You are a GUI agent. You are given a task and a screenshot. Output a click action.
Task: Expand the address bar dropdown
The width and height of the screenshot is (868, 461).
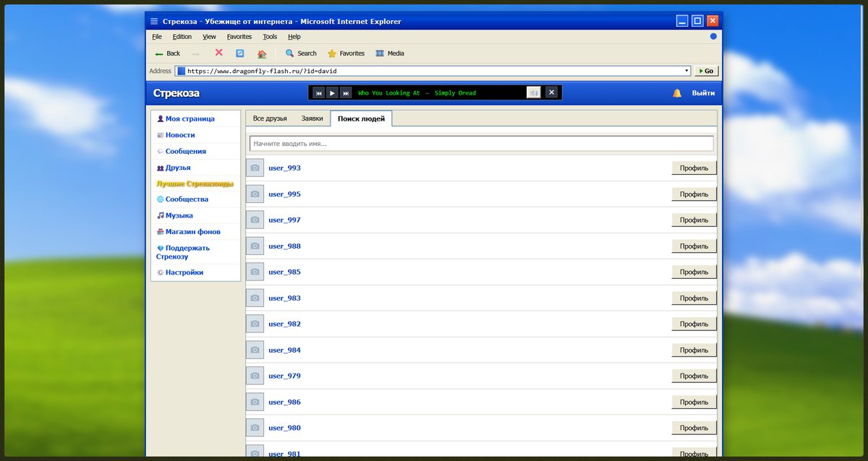point(686,71)
